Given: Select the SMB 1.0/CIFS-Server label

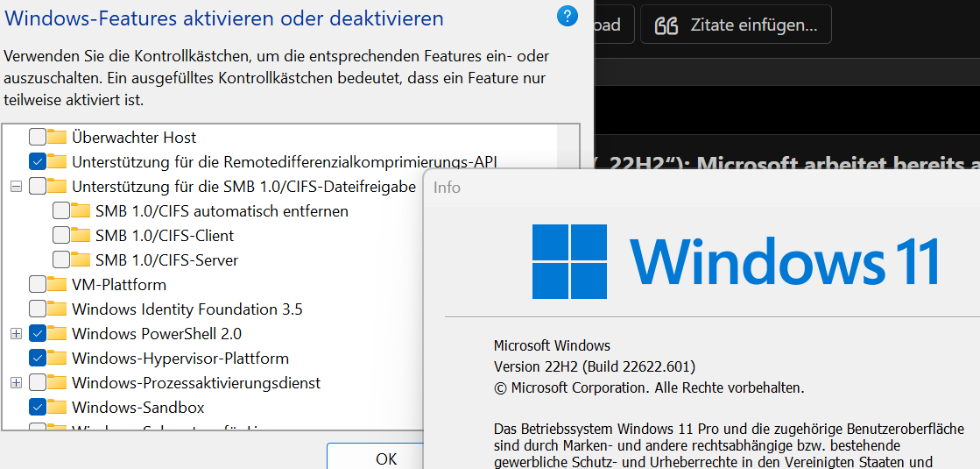Looking at the screenshot, I should coord(167,259).
